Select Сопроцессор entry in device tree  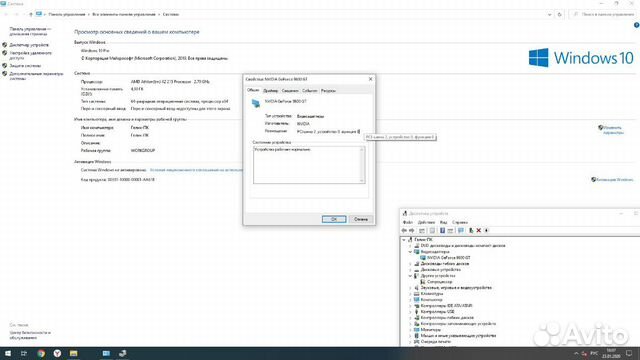pyautogui.click(x=440, y=282)
